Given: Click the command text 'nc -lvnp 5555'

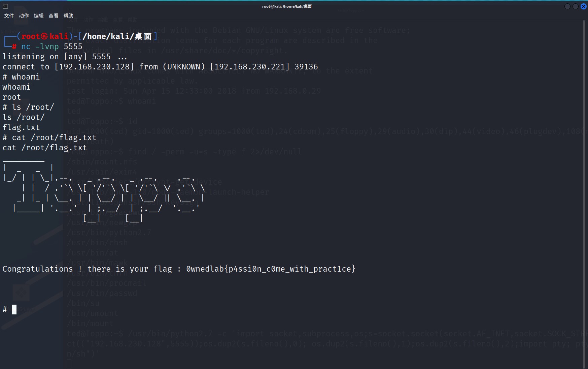Looking at the screenshot, I should tap(52, 47).
